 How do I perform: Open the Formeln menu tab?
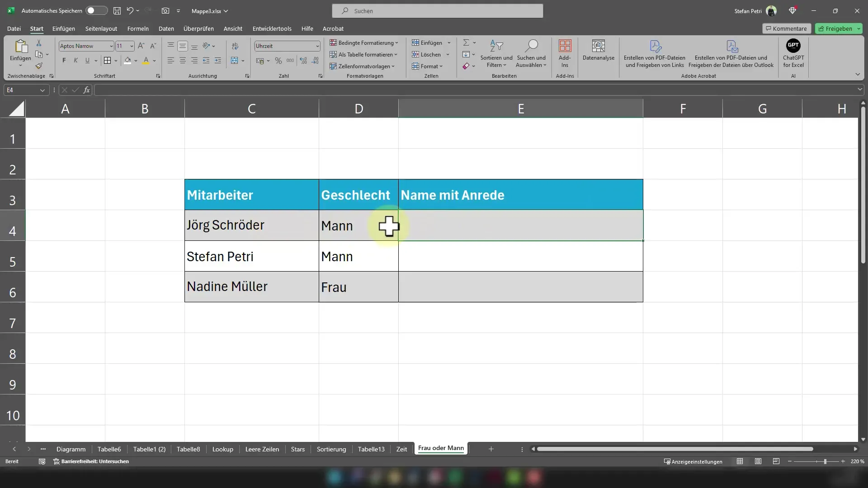[138, 28]
